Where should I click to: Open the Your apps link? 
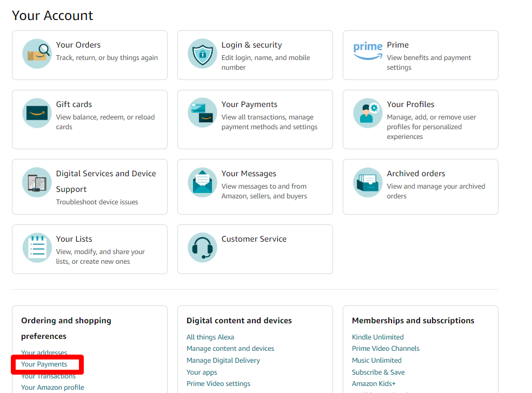coord(202,372)
